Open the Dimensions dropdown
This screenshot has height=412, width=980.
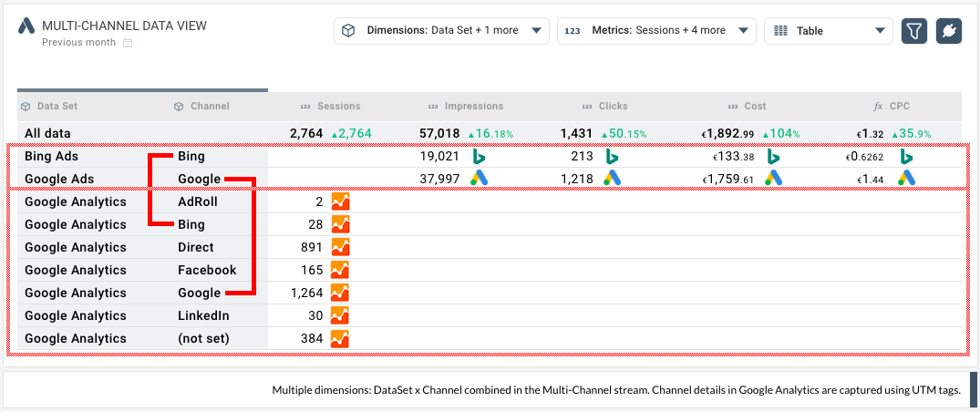(441, 31)
